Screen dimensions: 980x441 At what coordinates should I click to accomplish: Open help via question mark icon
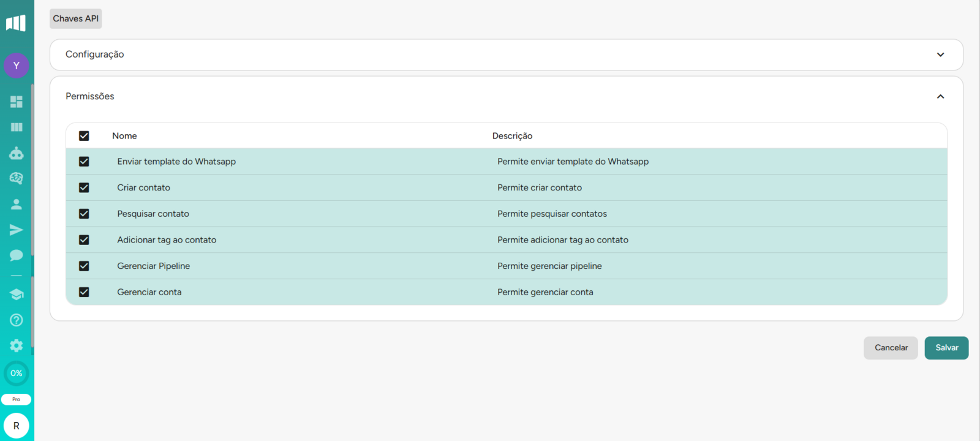[17, 320]
